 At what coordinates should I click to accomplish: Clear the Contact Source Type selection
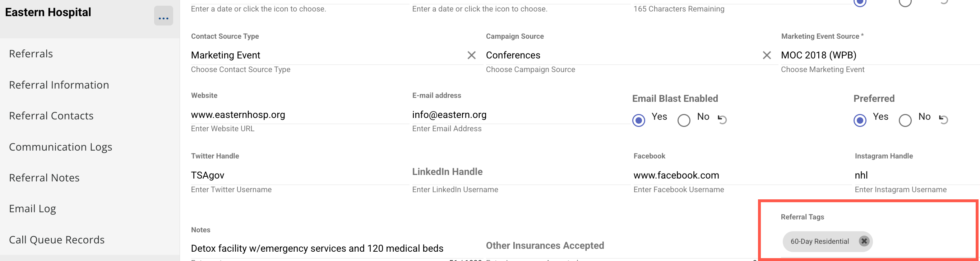click(x=471, y=56)
